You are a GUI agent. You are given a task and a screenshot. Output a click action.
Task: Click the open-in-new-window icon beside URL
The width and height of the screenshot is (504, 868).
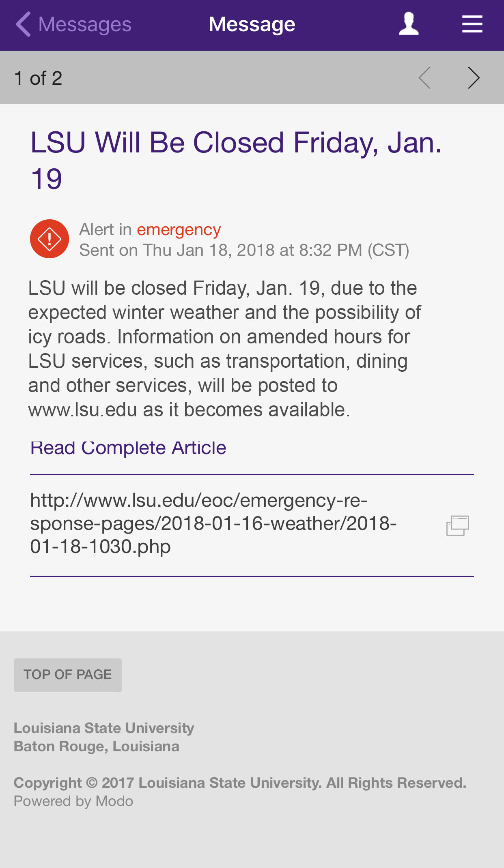pos(458,525)
